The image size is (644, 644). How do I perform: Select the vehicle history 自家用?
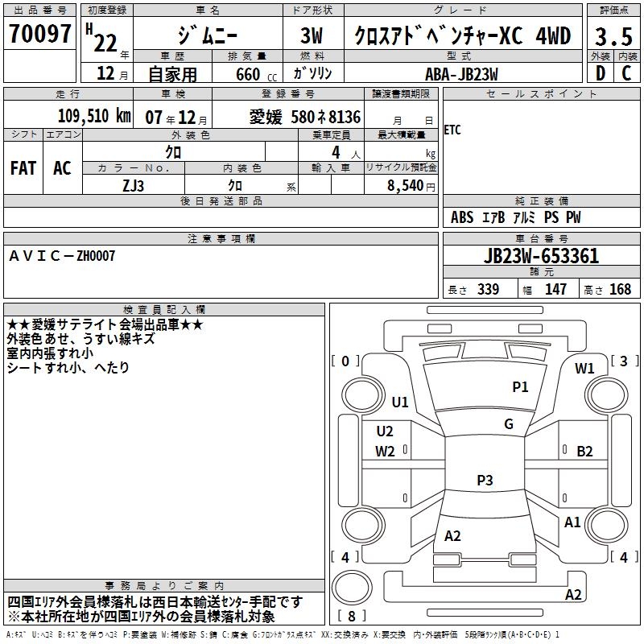[x=172, y=74]
